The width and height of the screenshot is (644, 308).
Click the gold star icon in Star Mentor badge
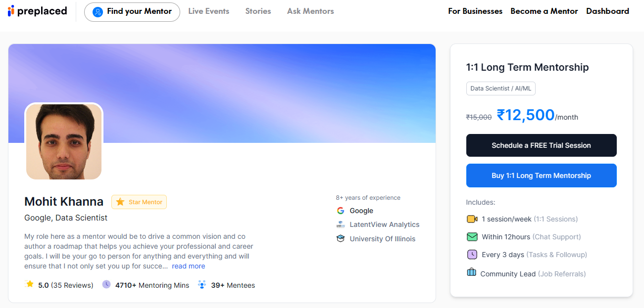tap(120, 202)
